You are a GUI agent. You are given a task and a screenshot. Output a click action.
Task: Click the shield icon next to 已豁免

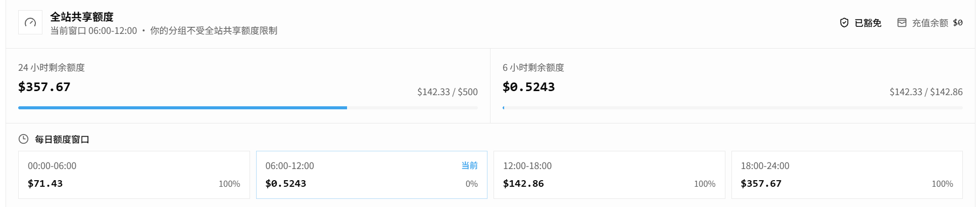pos(844,23)
